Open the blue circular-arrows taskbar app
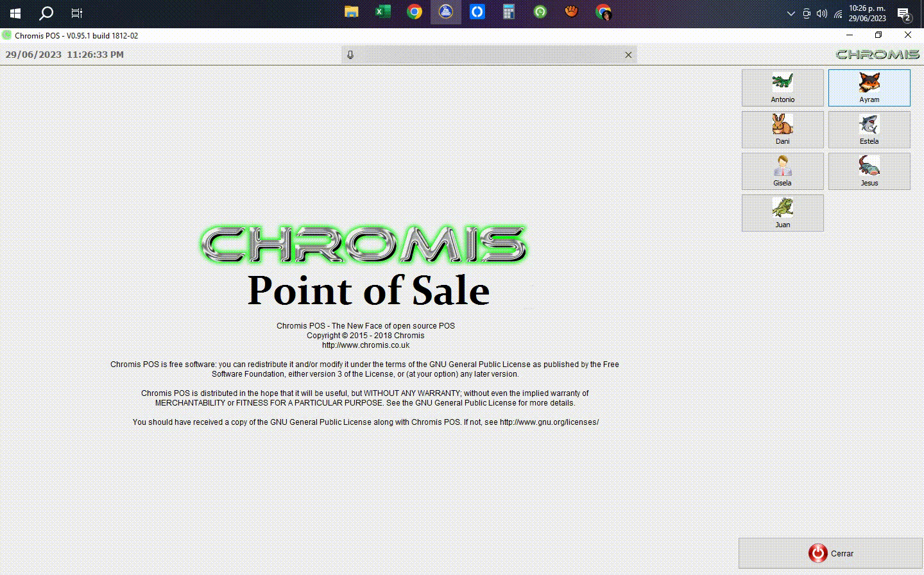Viewport: 924px width, 575px height. pos(477,12)
